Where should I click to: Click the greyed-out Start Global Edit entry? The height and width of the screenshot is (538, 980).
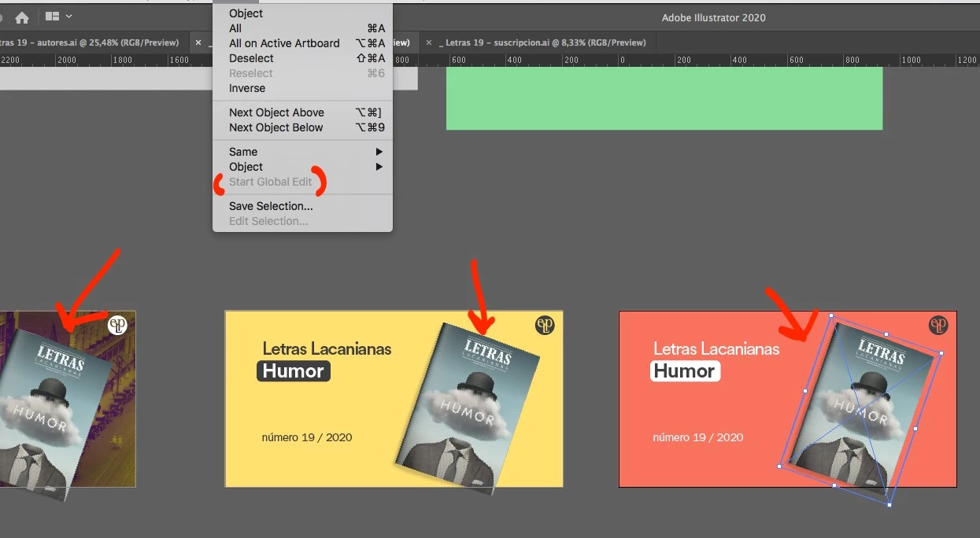(302, 182)
